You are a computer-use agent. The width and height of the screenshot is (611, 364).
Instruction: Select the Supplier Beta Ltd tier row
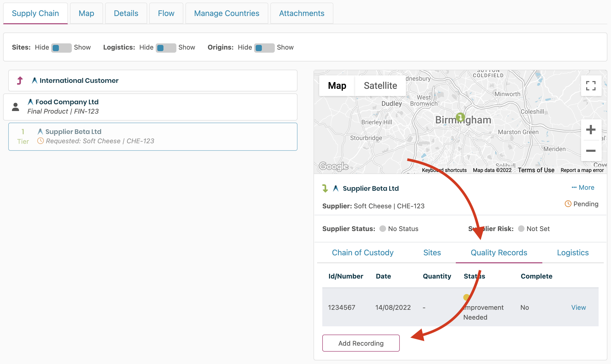tap(152, 137)
